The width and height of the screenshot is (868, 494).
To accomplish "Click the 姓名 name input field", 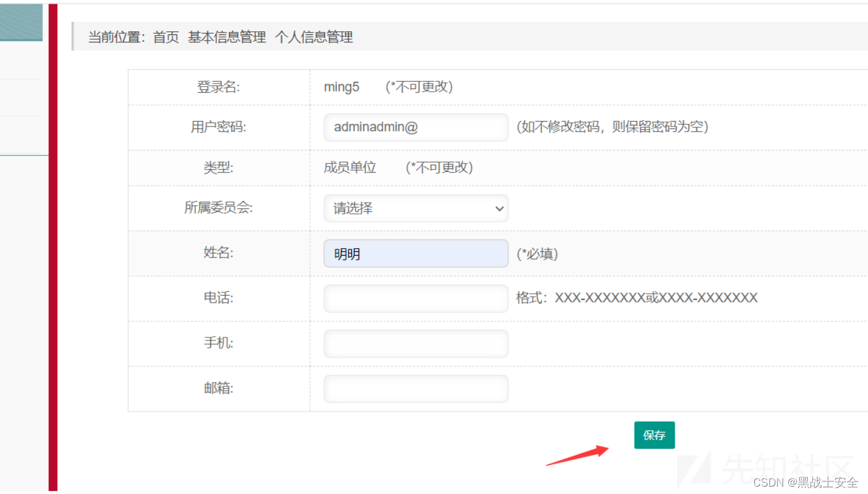I will coord(416,254).
